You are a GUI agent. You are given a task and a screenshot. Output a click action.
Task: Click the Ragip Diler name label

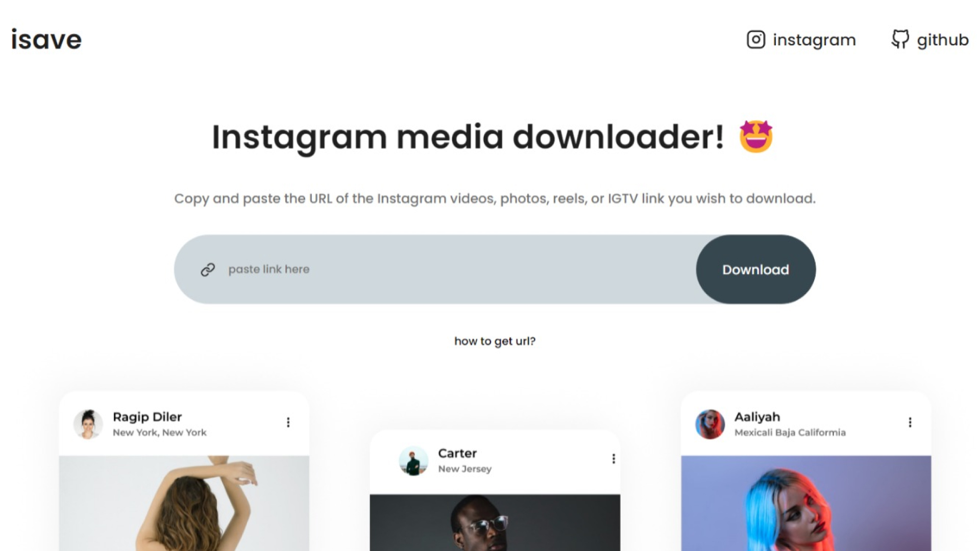(148, 417)
